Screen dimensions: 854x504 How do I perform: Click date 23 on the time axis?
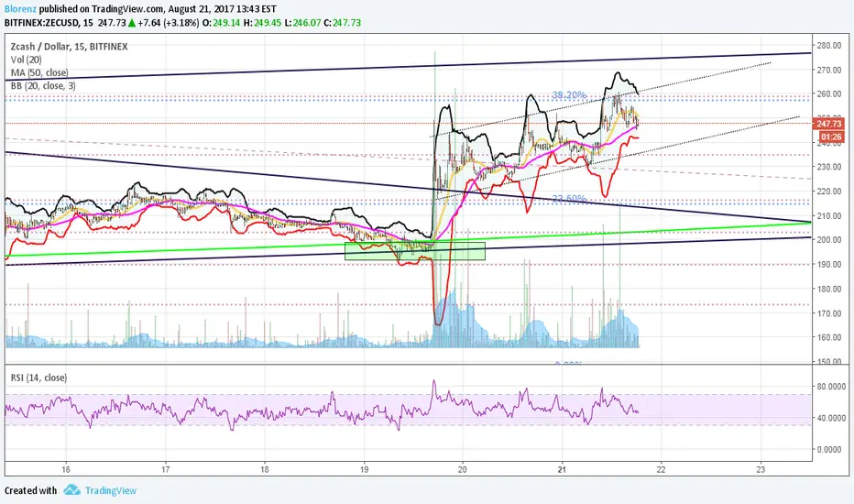point(761,469)
